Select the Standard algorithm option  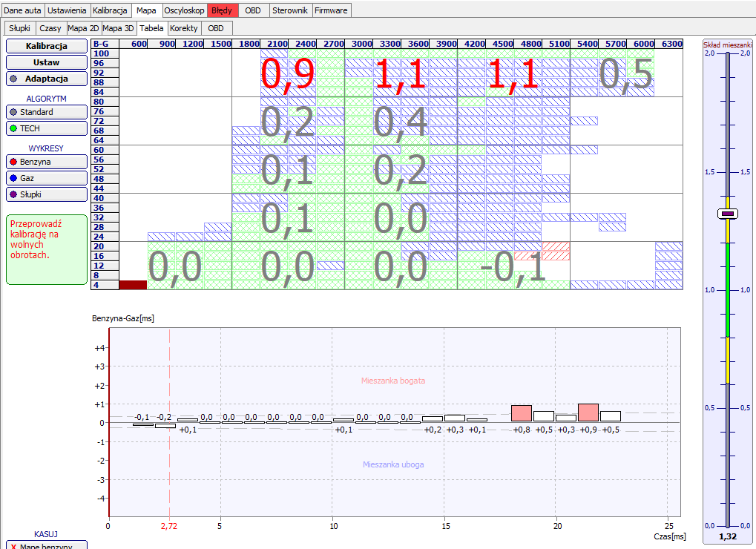47,112
